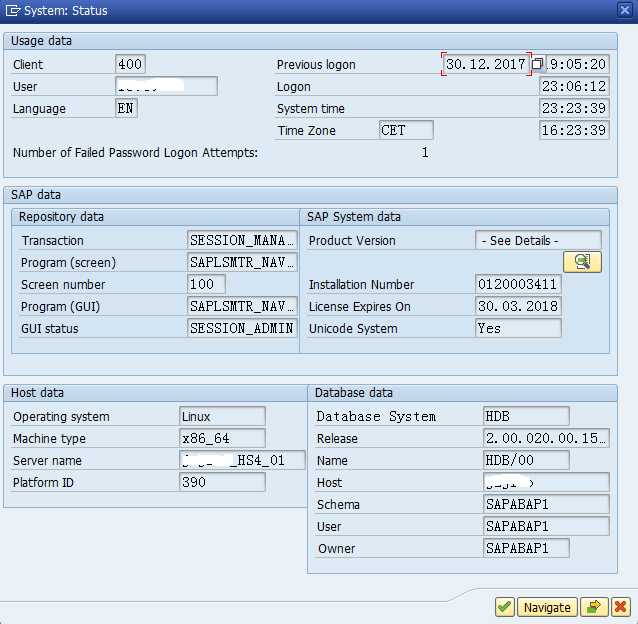Click the Operating system field Linux
Screen dimensions: 638x624
(222, 416)
